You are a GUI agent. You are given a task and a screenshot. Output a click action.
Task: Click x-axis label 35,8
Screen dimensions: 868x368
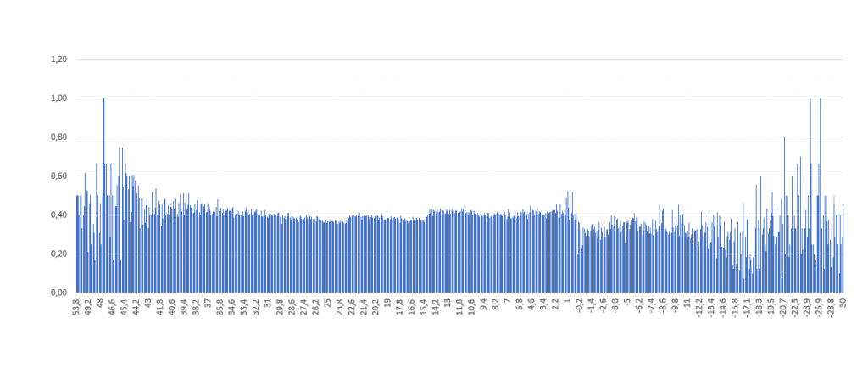[x=220, y=307]
